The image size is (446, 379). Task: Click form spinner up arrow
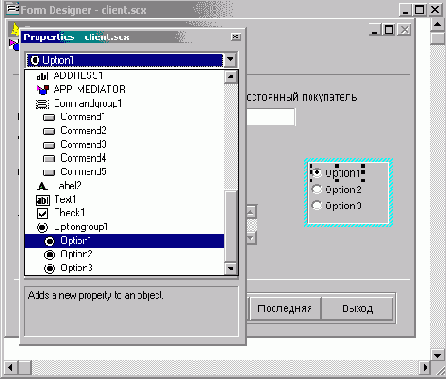click(x=251, y=212)
